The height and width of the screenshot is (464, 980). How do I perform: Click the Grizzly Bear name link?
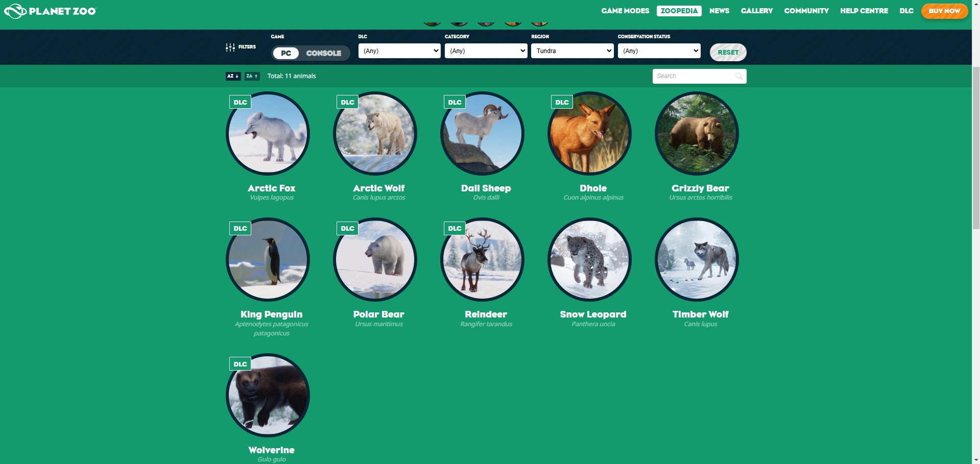click(701, 188)
